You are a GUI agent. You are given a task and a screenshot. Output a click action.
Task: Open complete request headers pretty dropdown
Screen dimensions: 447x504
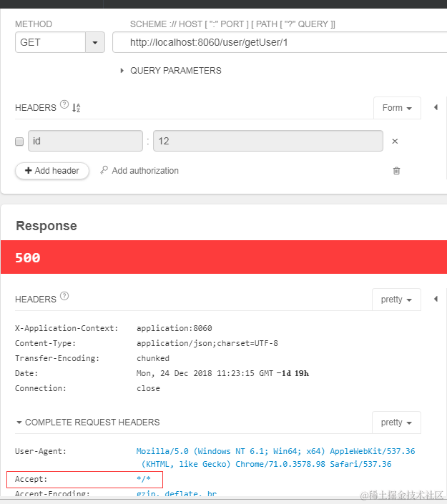click(x=396, y=423)
